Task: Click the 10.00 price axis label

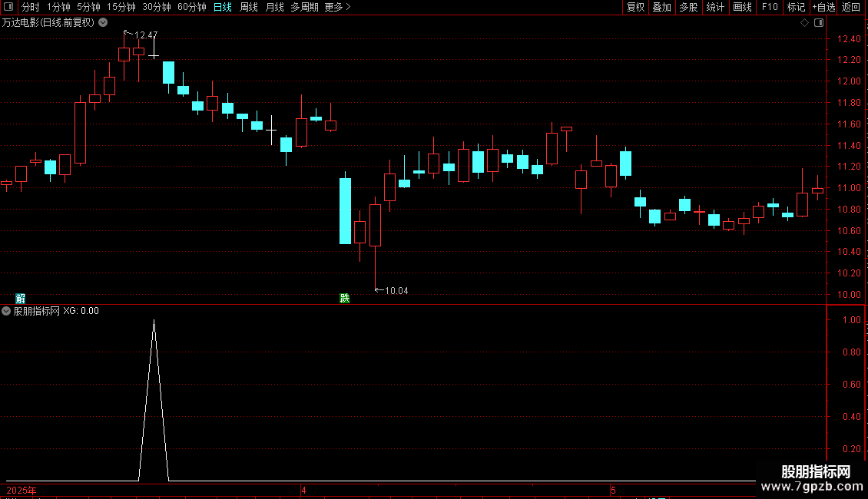Action: [x=849, y=295]
